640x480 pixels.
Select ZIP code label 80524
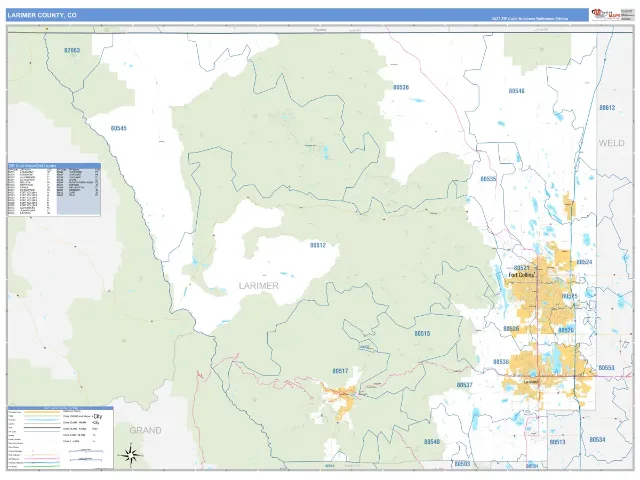click(584, 262)
